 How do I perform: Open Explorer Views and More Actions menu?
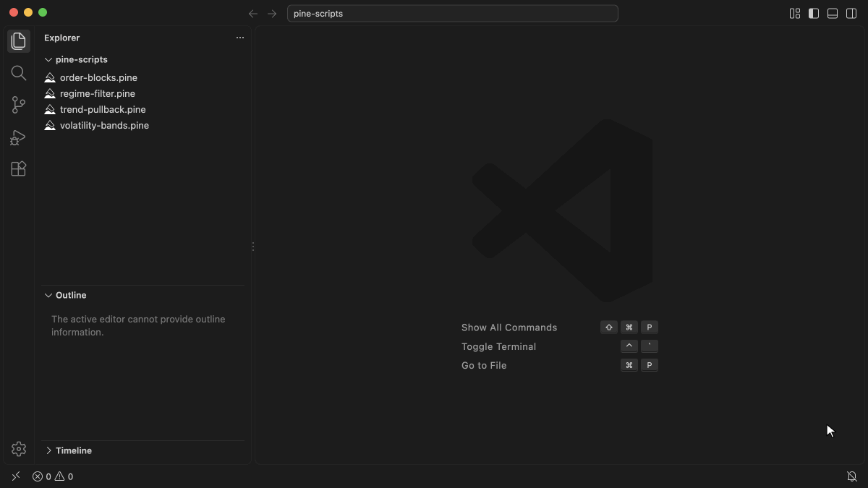[240, 38]
